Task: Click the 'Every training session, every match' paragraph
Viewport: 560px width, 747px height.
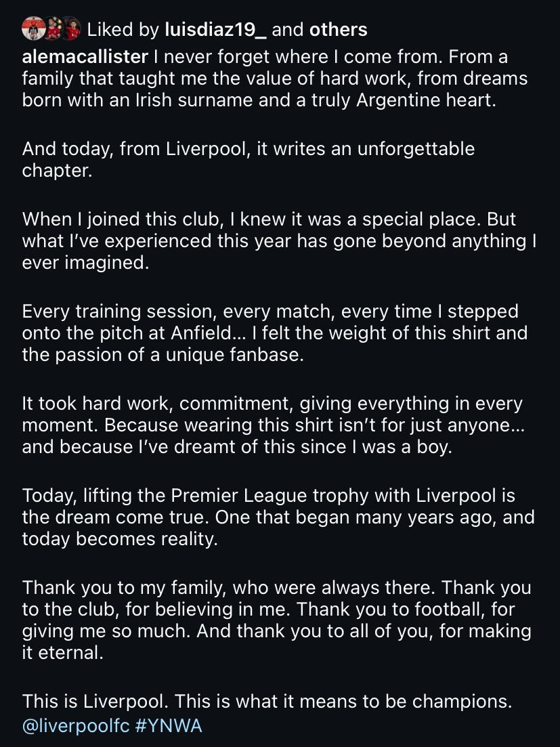Action: pos(275,333)
